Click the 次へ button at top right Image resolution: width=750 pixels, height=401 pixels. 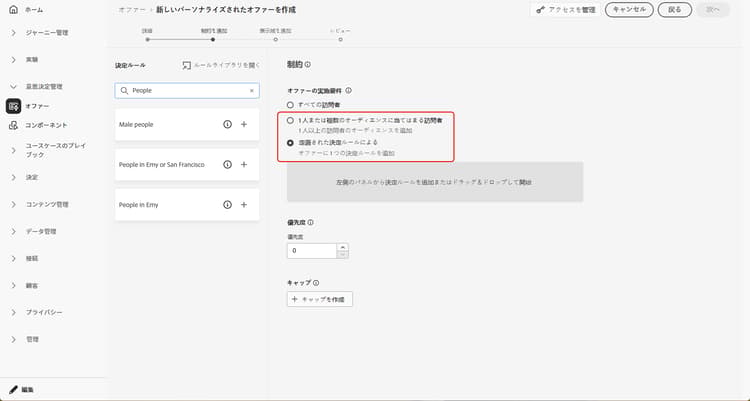click(713, 10)
